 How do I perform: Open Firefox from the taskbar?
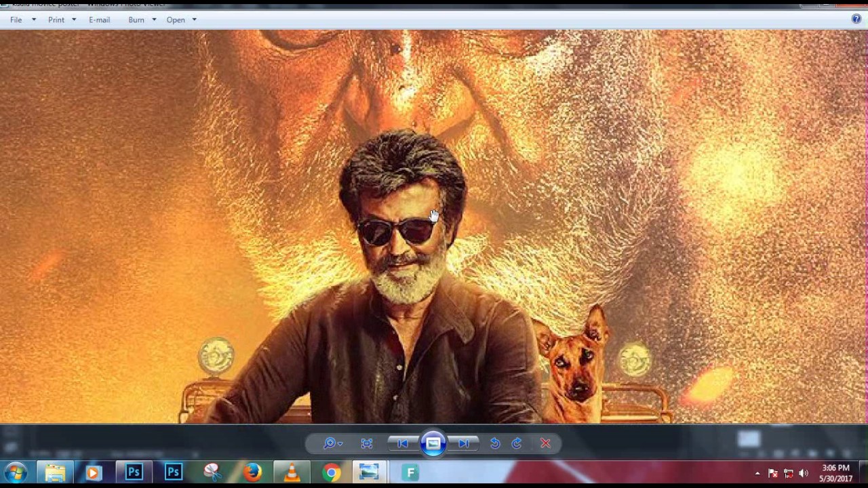click(252, 472)
